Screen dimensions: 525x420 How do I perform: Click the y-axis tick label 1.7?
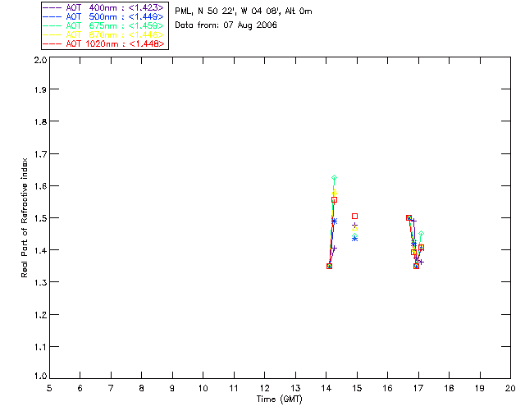tap(40, 154)
